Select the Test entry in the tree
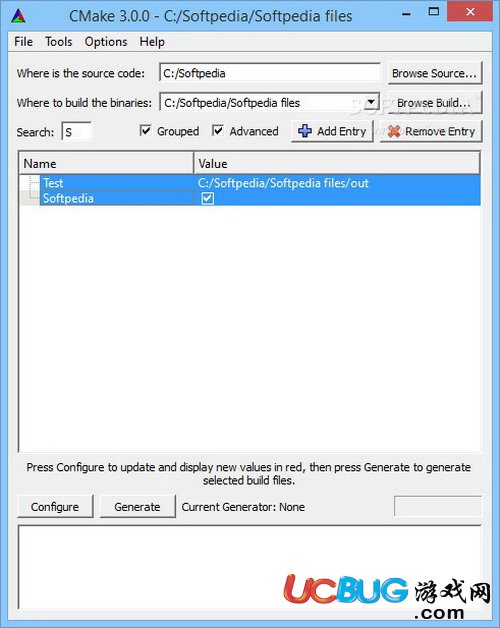 (x=52, y=183)
